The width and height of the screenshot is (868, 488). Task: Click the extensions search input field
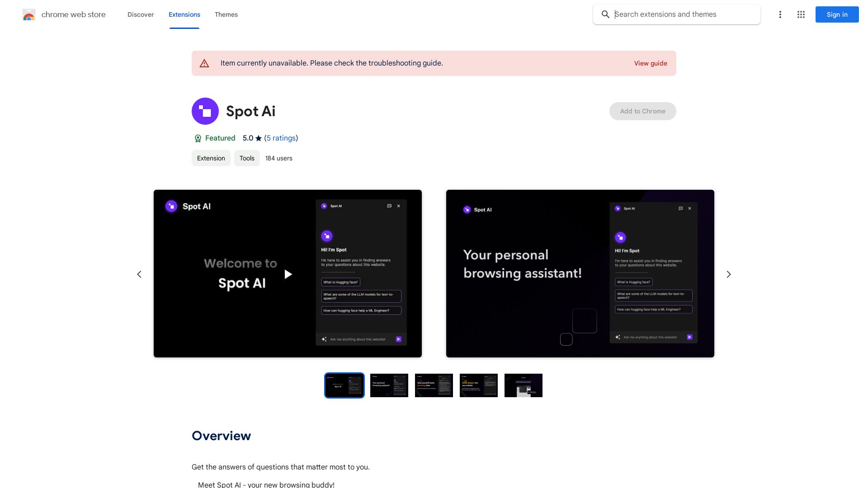[x=678, y=14]
